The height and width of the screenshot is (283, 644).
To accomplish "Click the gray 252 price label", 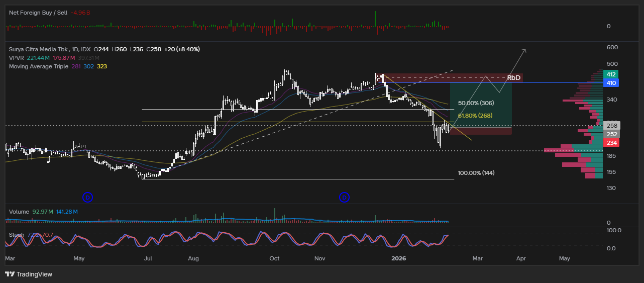I will point(611,134).
